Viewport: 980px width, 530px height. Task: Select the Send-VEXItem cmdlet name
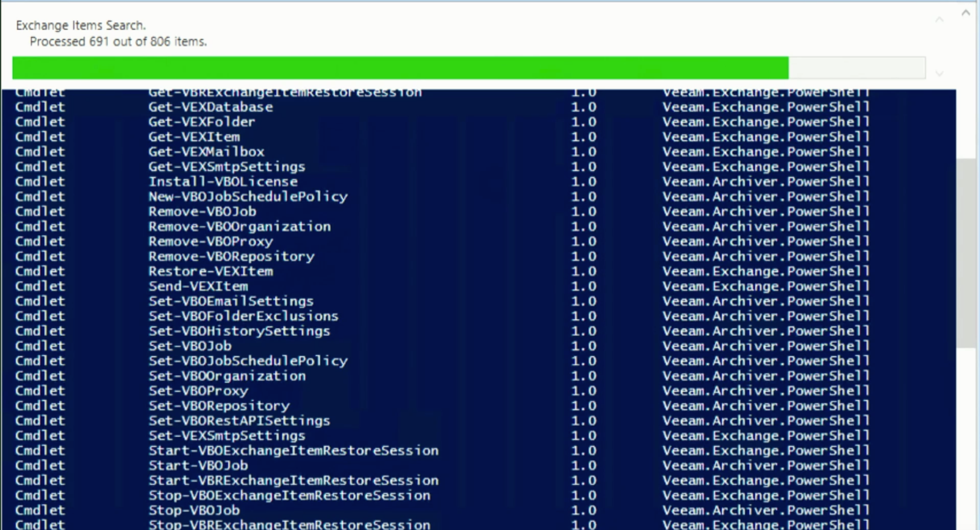pos(198,287)
